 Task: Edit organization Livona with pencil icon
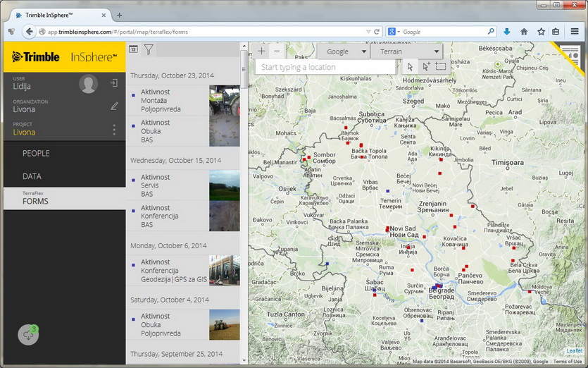(114, 106)
